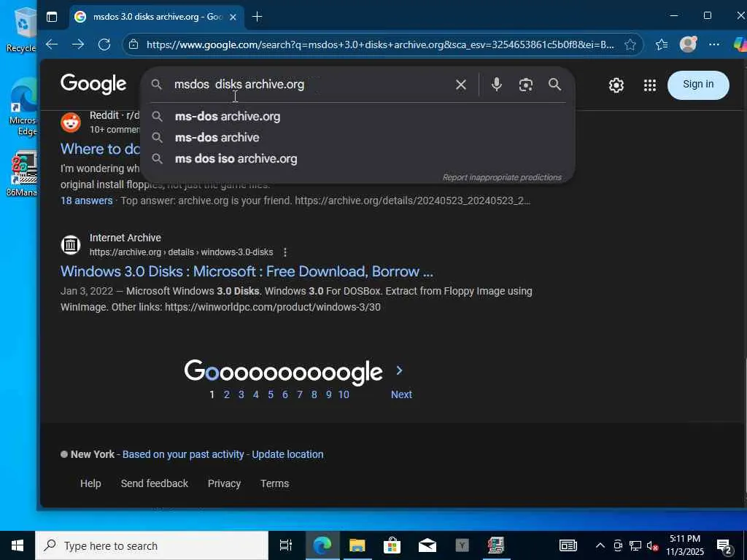This screenshot has width=747, height=560.
Task: Open the notification center icon
Action: click(724, 546)
